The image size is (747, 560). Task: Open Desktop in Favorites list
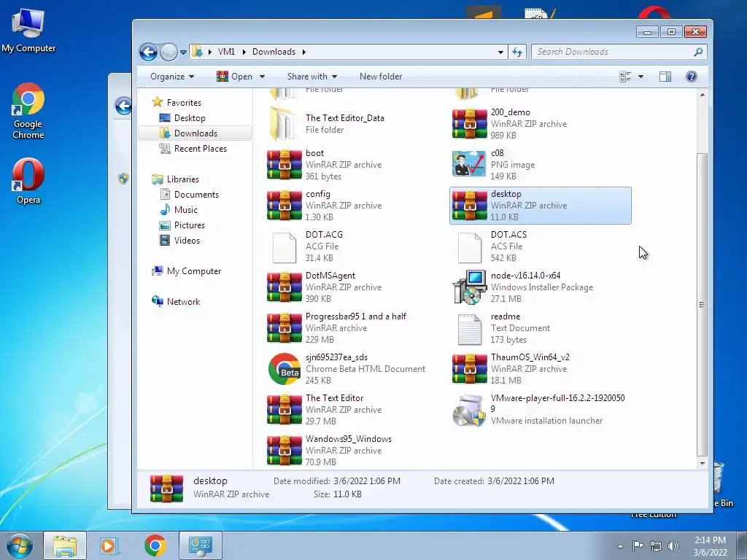[x=190, y=118]
